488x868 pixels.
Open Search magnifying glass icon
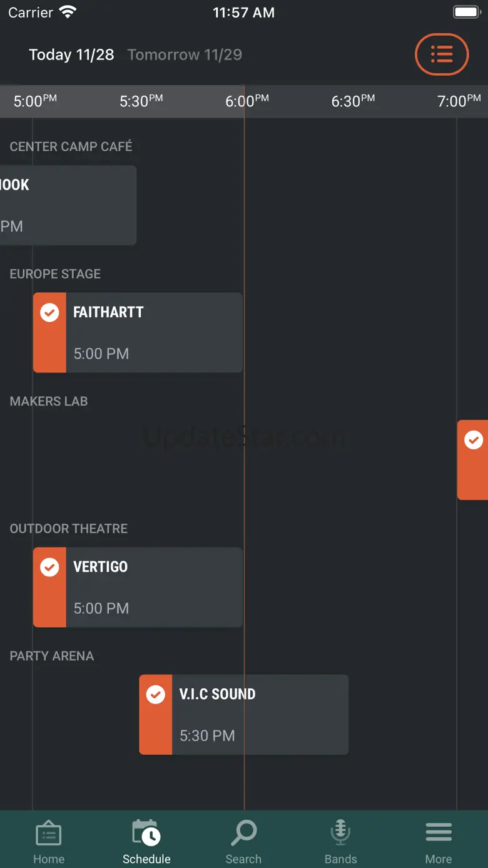point(243,834)
